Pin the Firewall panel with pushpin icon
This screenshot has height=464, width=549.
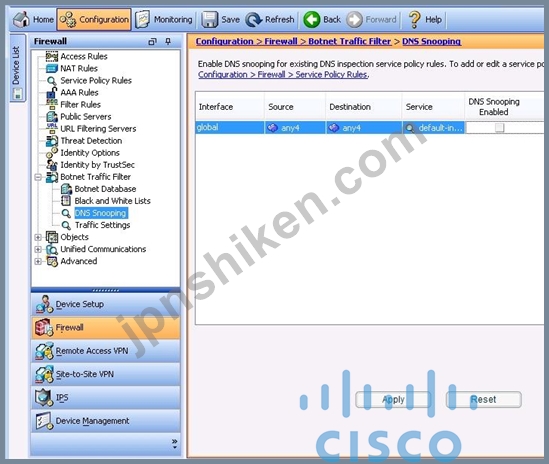(x=168, y=41)
